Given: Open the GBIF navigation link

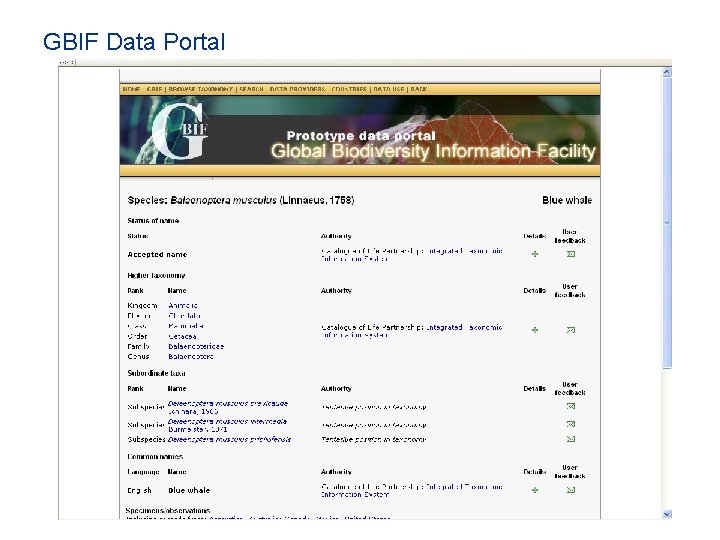Looking at the screenshot, I should click(155, 89).
